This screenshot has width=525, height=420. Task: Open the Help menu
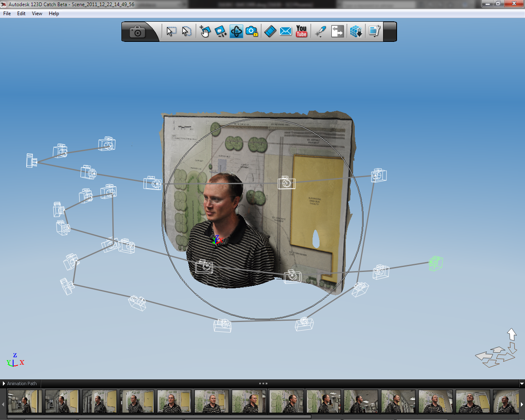pos(54,14)
